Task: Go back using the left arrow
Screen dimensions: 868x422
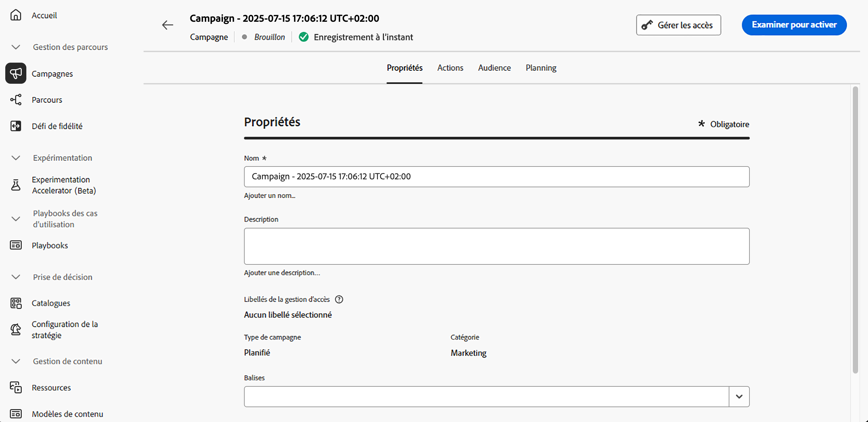Action: click(167, 25)
